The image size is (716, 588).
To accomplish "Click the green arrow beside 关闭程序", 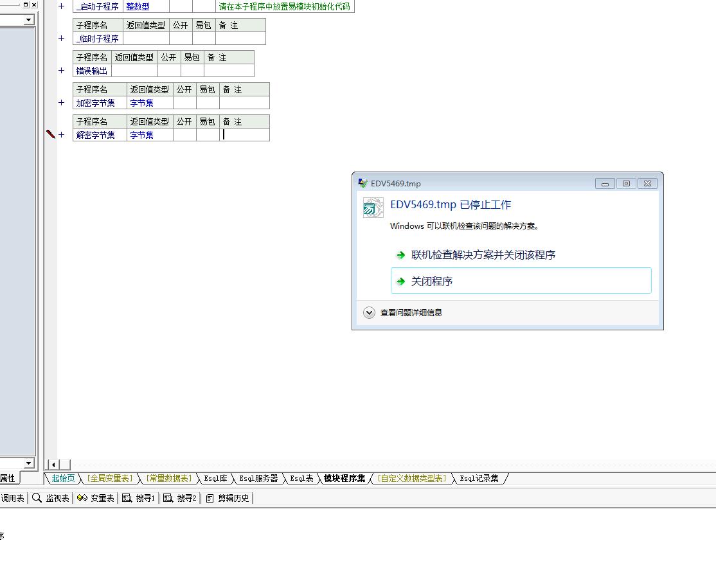I will 400,281.
